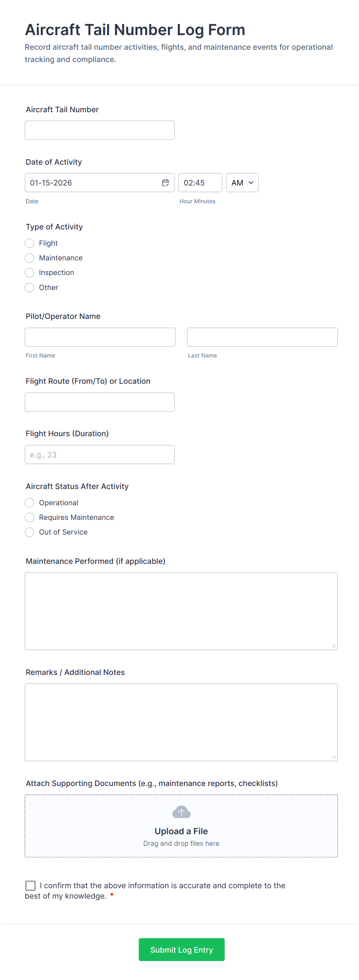
Task: Click Submit Log Entry
Action: (x=181, y=950)
